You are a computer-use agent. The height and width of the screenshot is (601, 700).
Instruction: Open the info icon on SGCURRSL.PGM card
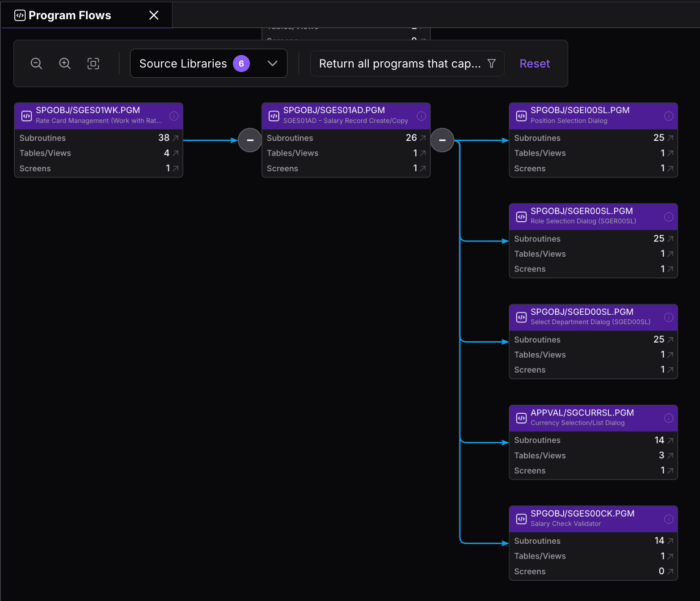pos(669,418)
